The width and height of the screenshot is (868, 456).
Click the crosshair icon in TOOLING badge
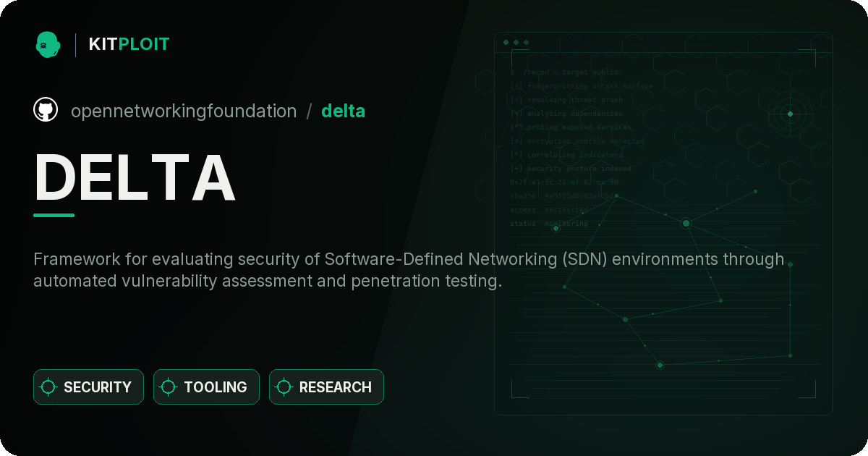(x=169, y=387)
